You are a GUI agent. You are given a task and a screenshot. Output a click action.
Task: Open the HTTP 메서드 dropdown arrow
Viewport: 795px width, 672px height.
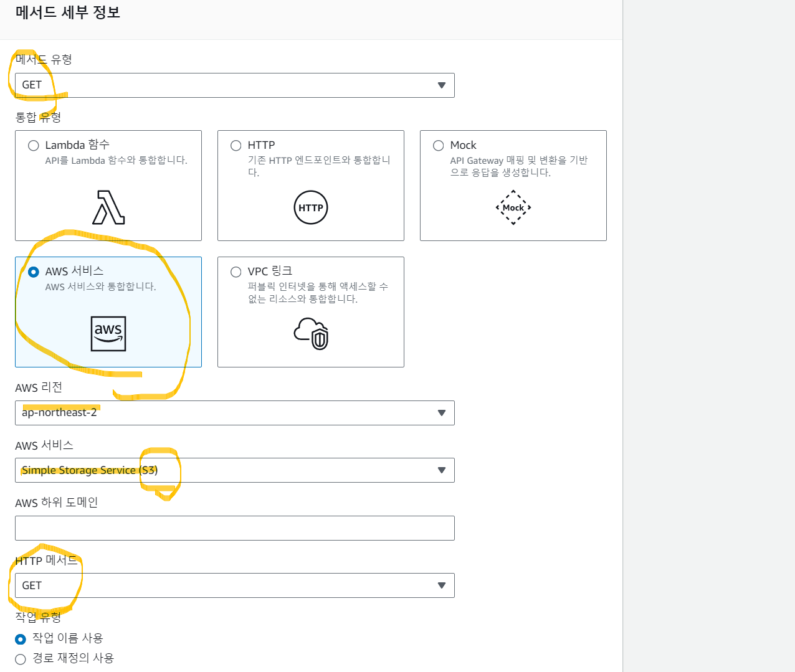(x=442, y=585)
